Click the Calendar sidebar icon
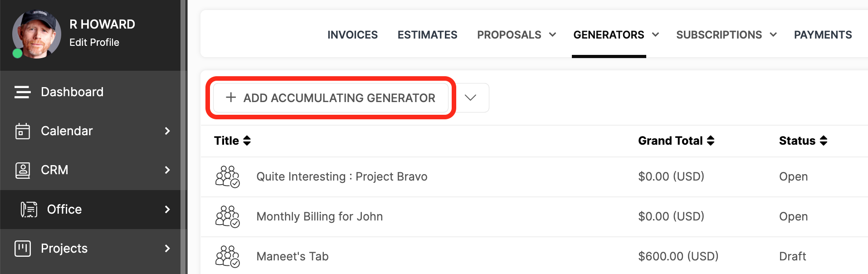The height and width of the screenshot is (274, 868). pos(22,131)
